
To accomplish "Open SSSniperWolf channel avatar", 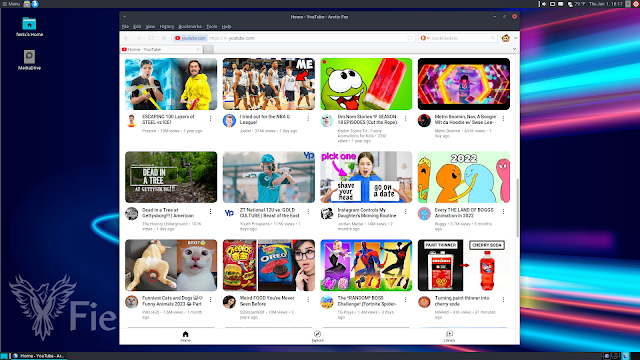I will coord(229,302).
